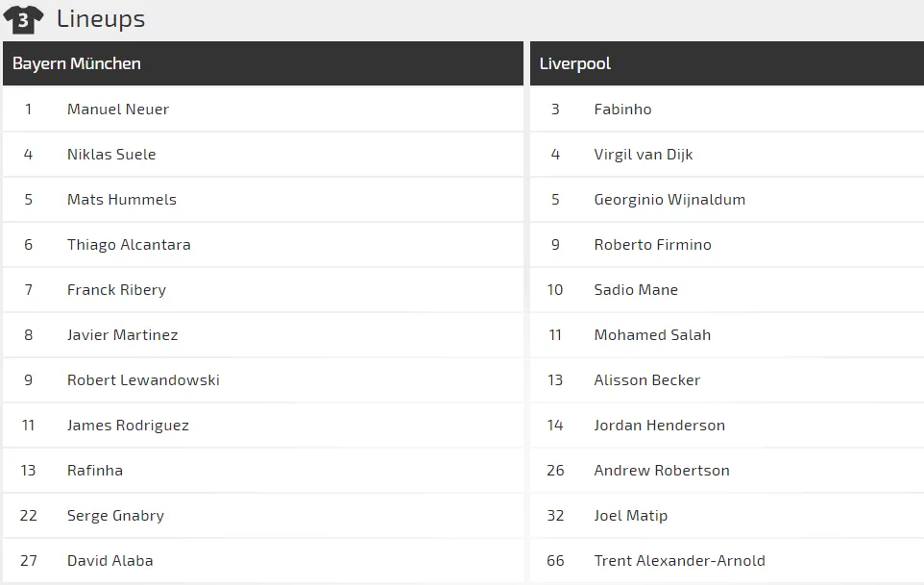Click Franck Ribery's name

coord(116,290)
